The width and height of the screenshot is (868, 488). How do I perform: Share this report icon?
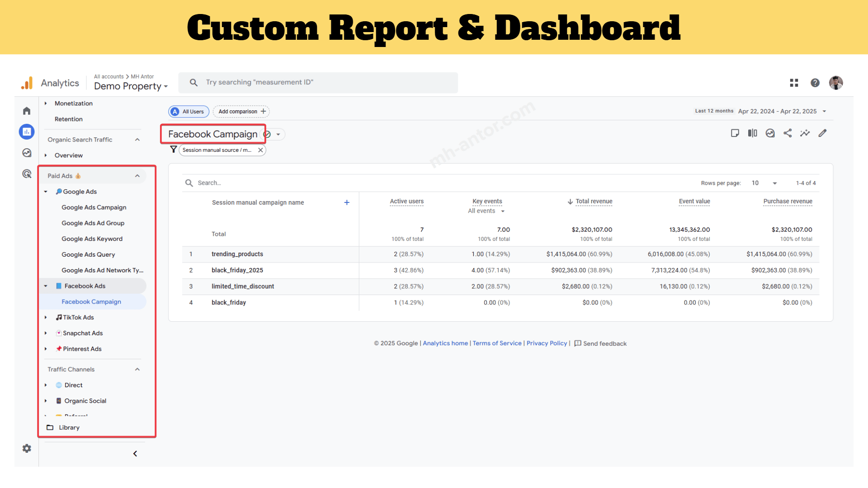[x=788, y=133]
